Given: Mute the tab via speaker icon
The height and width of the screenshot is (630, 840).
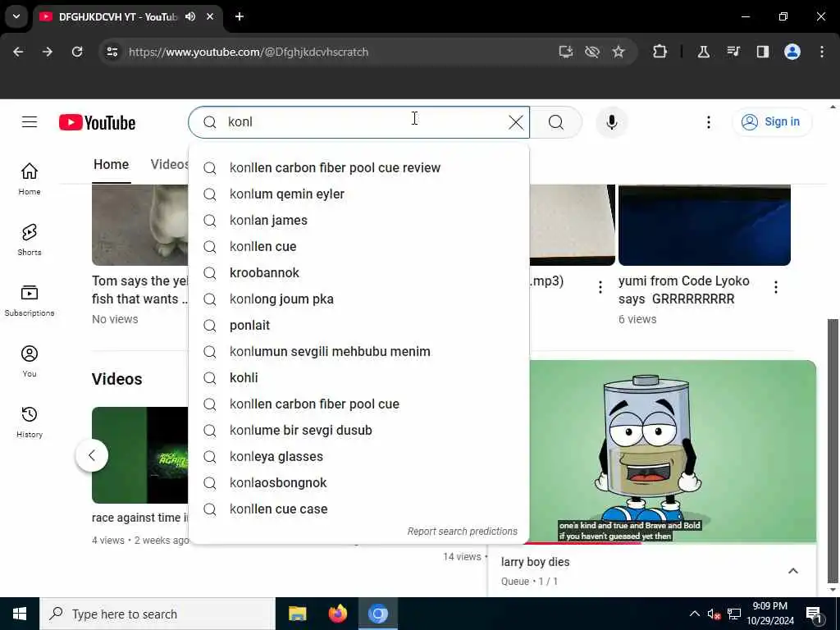Looking at the screenshot, I should click(190, 16).
